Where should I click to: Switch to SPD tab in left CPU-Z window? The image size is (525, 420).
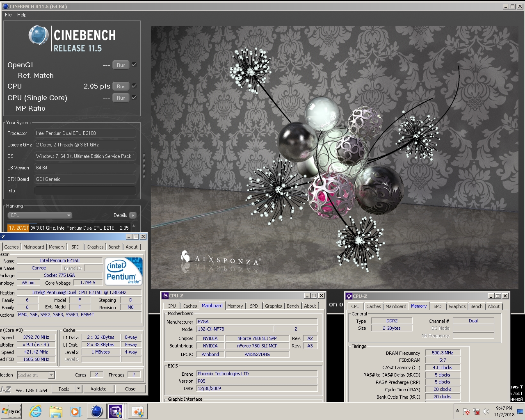[x=75, y=247]
